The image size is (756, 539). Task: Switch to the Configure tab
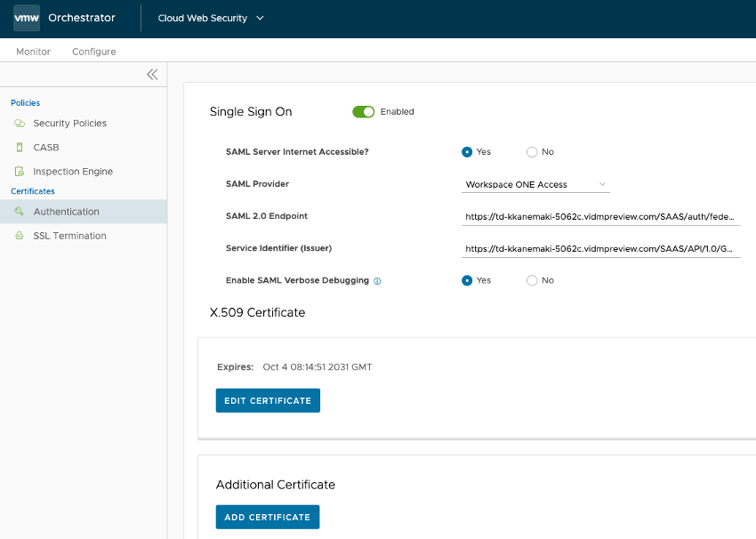(x=94, y=52)
